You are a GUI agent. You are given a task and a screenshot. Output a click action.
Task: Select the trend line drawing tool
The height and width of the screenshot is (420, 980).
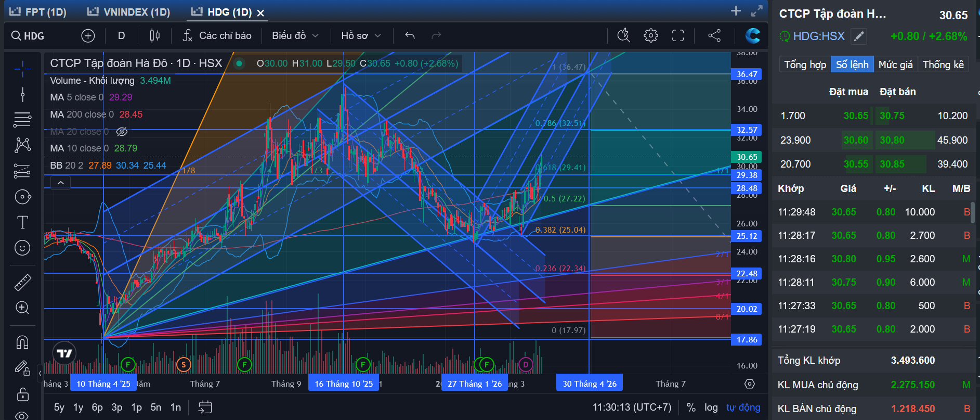pyautogui.click(x=22, y=94)
